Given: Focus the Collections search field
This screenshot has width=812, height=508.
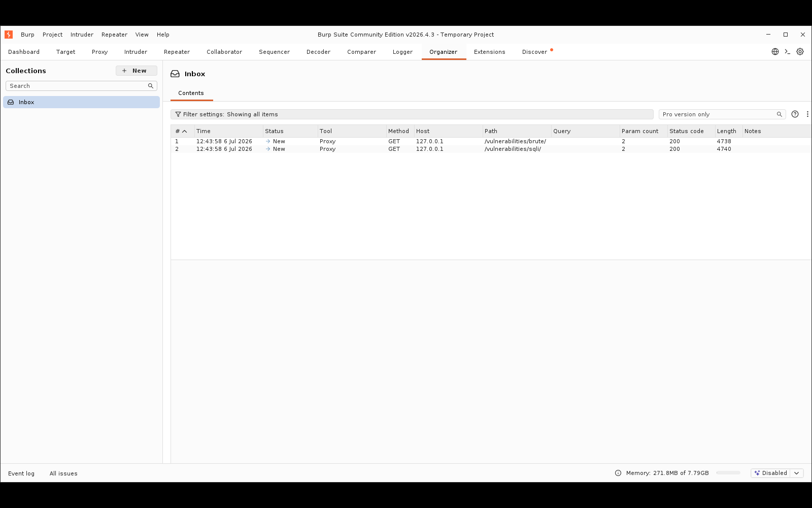Looking at the screenshot, I should (81, 86).
